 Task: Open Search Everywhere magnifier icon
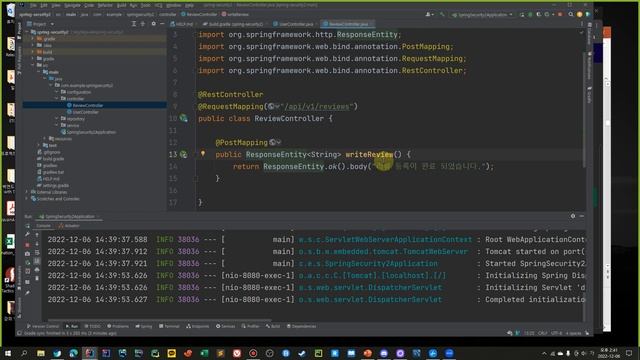(x=571, y=14)
